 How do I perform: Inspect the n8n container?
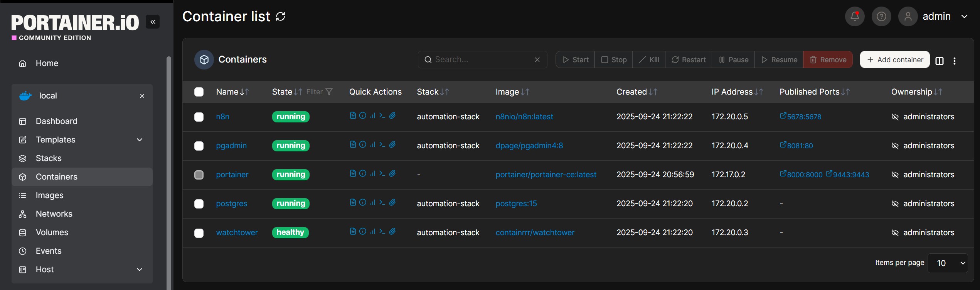click(363, 115)
